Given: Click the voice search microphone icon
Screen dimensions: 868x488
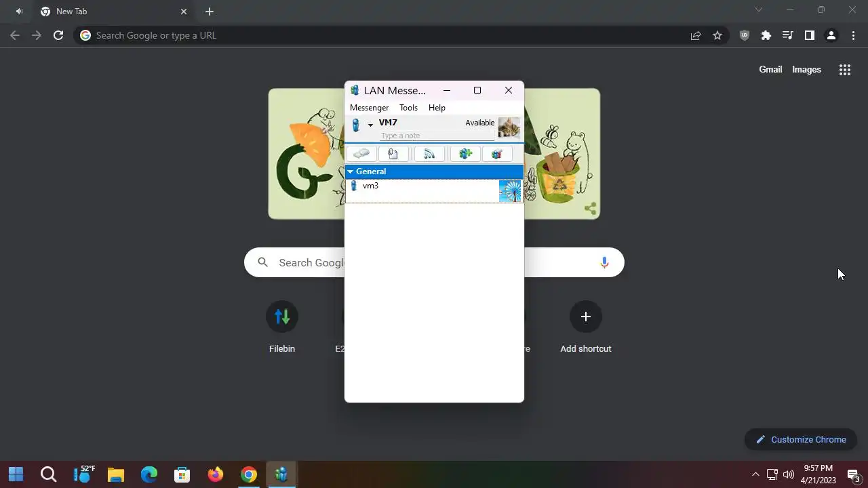Looking at the screenshot, I should [604, 262].
